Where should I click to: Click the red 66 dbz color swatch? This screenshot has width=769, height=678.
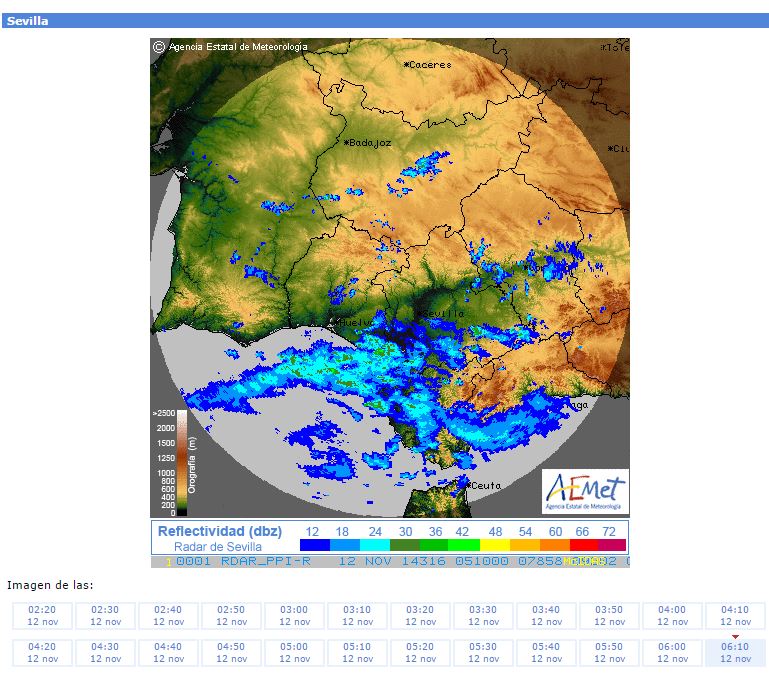point(584,545)
